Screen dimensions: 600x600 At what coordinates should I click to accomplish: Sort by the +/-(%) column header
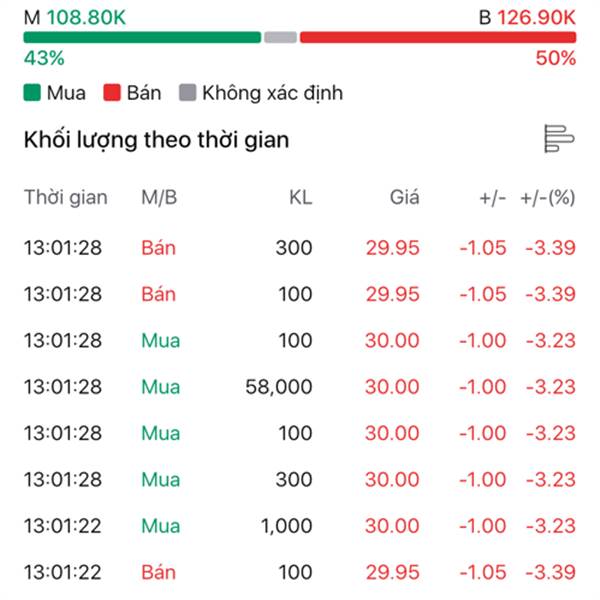click(548, 198)
